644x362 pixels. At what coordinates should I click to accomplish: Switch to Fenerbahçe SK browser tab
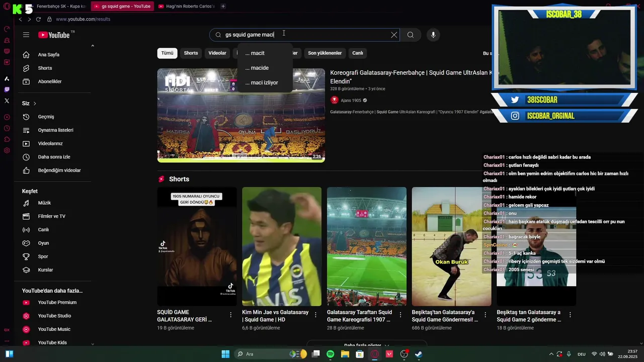59,6
